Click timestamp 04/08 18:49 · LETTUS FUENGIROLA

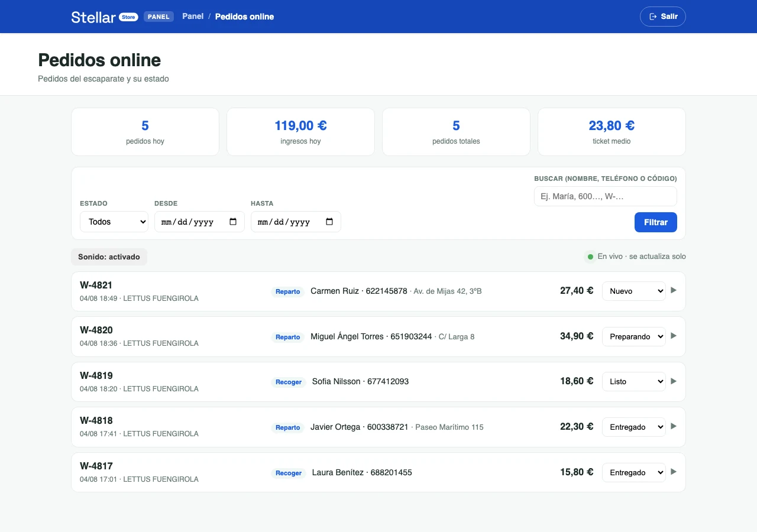139,299
